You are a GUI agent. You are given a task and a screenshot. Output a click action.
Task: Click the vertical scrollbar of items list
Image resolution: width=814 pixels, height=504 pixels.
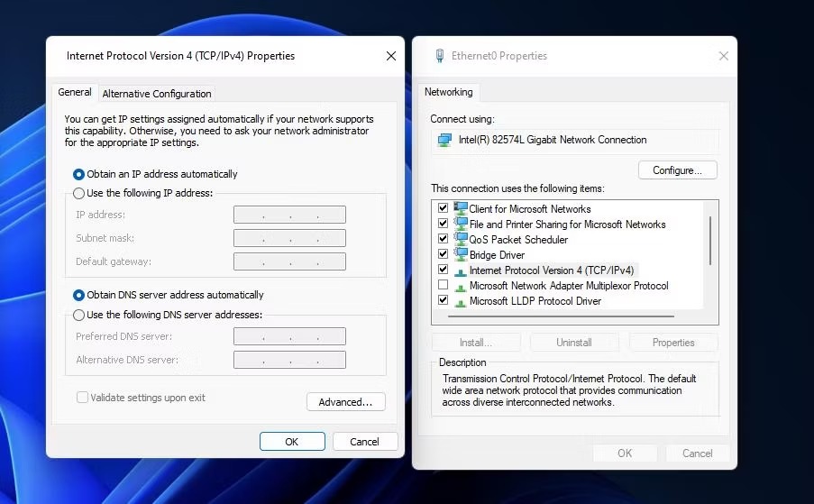[x=709, y=241]
